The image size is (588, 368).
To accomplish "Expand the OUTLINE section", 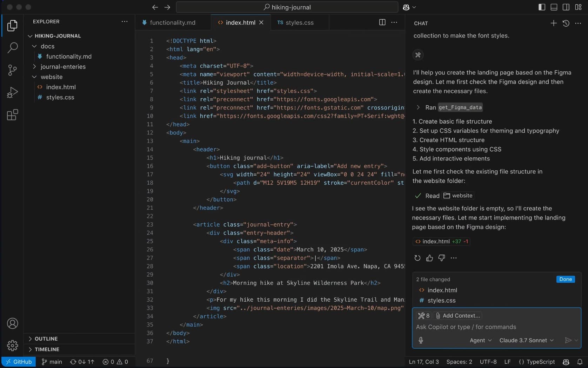I will coord(46,339).
